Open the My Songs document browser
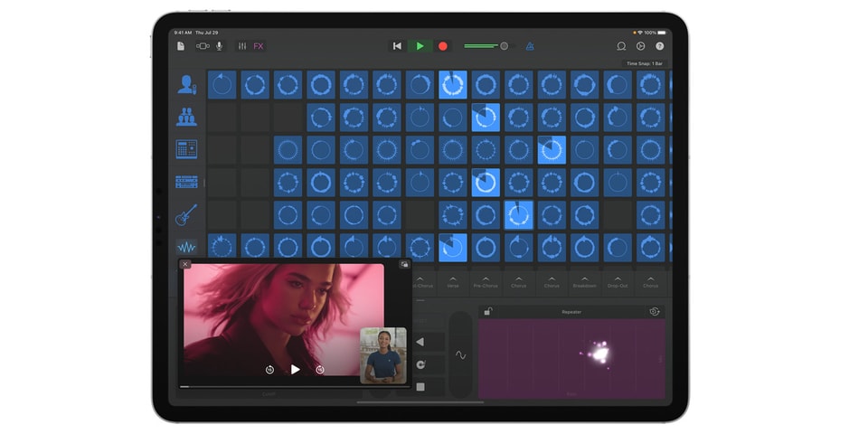The width and height of the screenshot is (868, 434). 181,46
